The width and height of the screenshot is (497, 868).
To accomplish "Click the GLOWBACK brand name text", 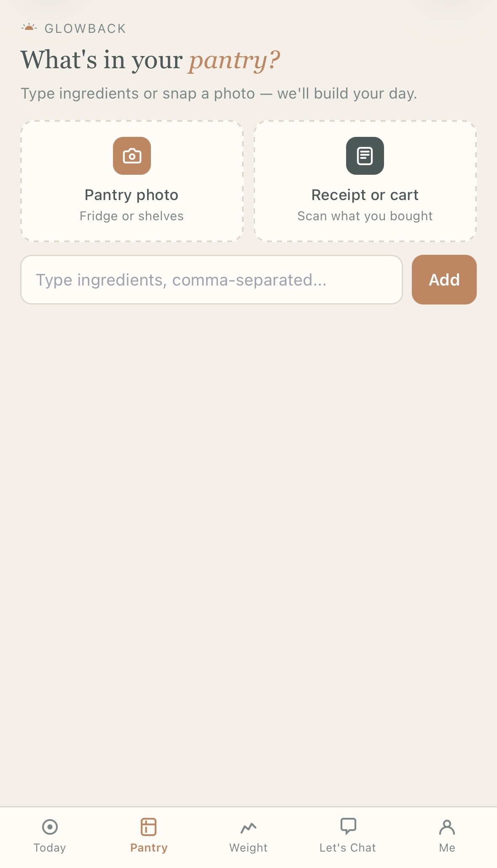I will [x=85, y=29].
